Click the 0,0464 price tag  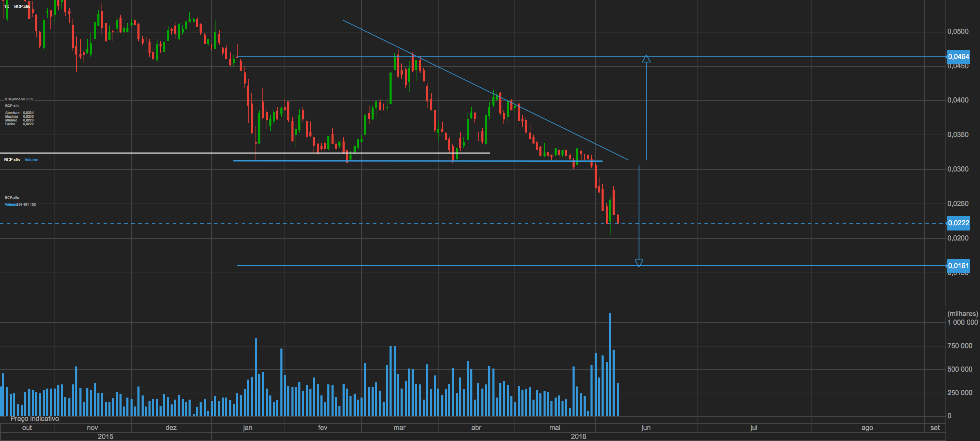click(958, 57)
